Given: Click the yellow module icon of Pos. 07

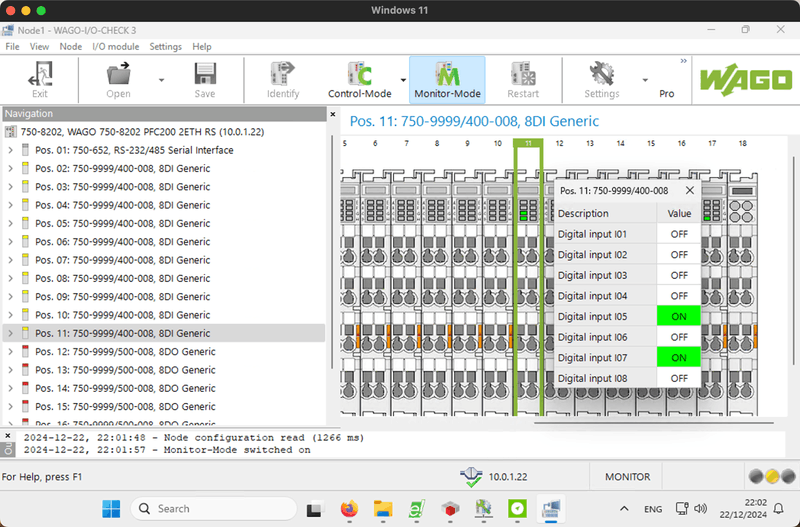Looking at the screenshot, I should pos(25,260).
